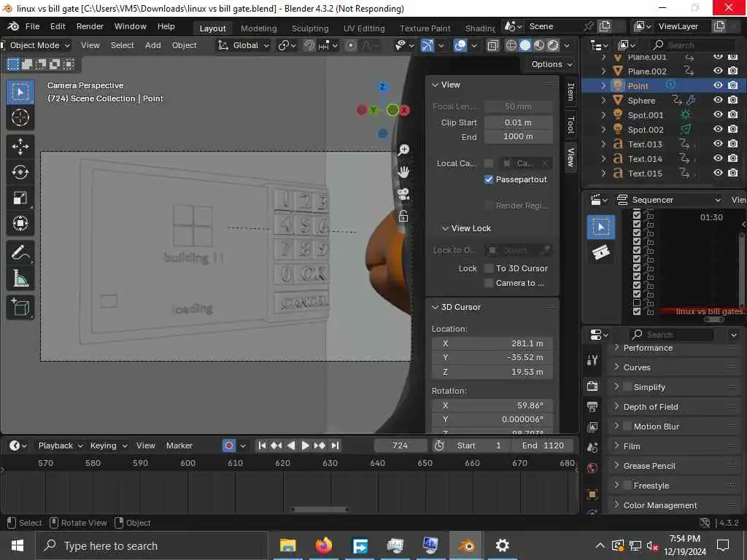Switch to rendered viewport shading
This screenshot has height=560, width=747.
point(553,45)
